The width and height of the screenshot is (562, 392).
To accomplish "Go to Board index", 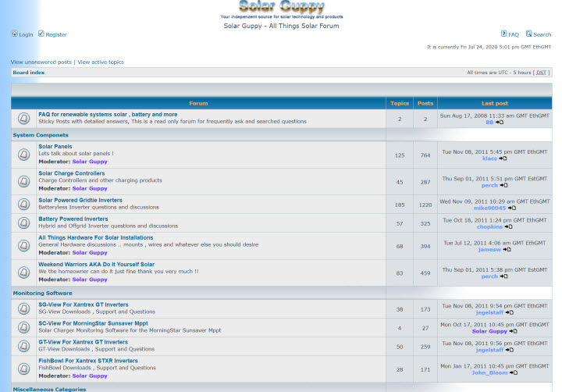I will [29, 73].
